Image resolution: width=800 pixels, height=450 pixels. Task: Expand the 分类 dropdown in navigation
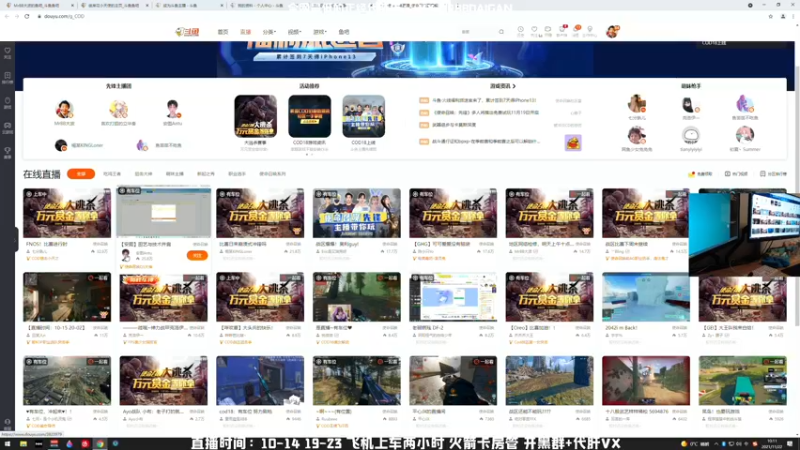click(x=269, y=32)
